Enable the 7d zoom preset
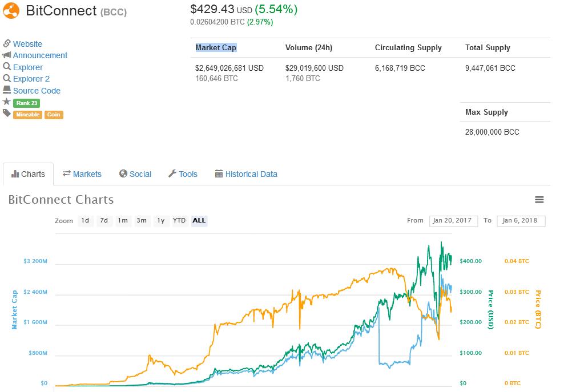The height and width of the screenshot is (392, 584). [x=104, y=221]
